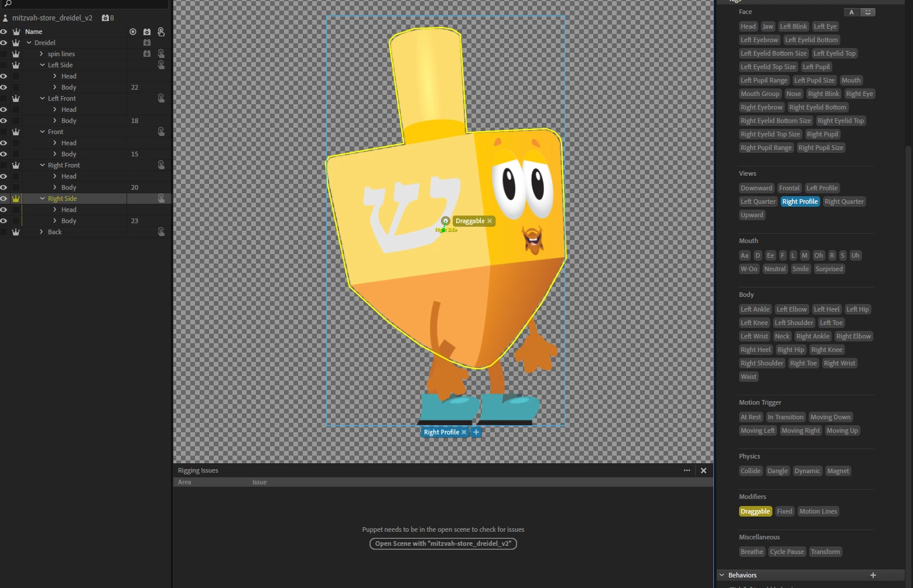Toggle visibility of the Front Body layer

pyautogui.click(x=4, y=154)
